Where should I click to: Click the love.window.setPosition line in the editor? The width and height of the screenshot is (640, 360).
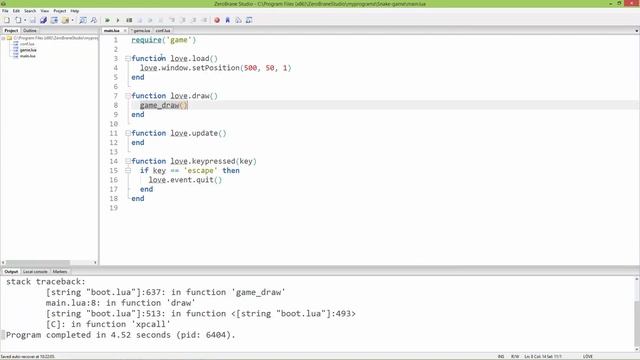click(x=216, y=68)
